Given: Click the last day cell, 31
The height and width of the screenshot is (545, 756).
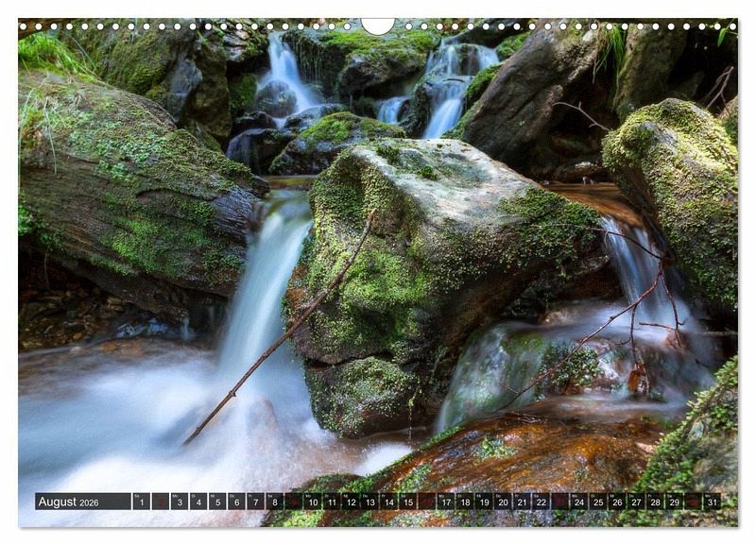Looking at the screenshot, I should [712, 502].
